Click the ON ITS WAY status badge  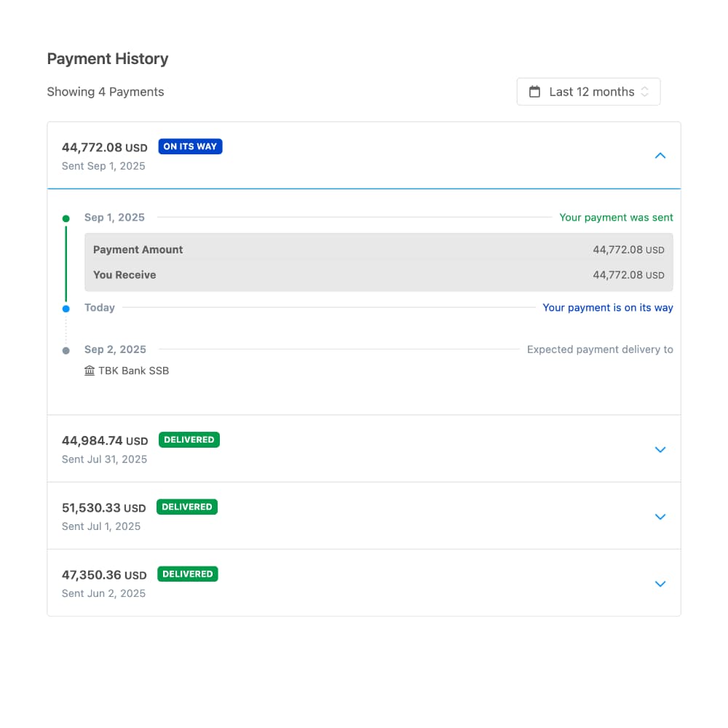click(190, 146)
